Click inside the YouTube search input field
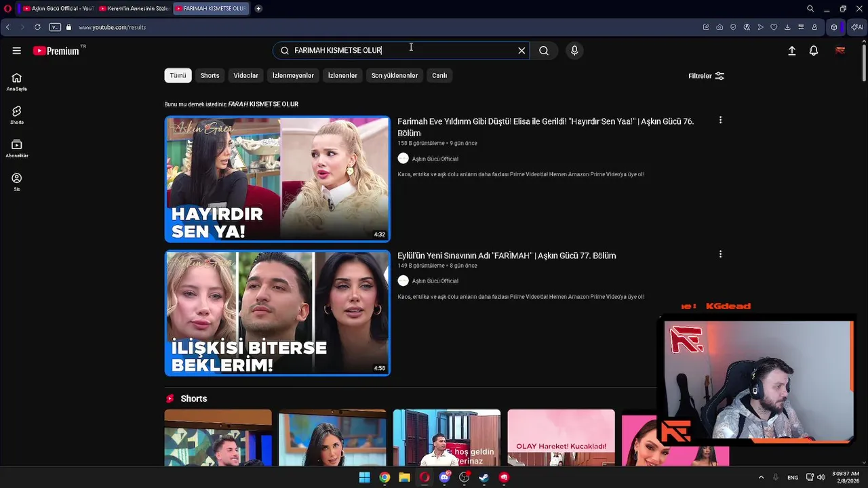Viewport: 868px width, 488px height. click(400, 51)
